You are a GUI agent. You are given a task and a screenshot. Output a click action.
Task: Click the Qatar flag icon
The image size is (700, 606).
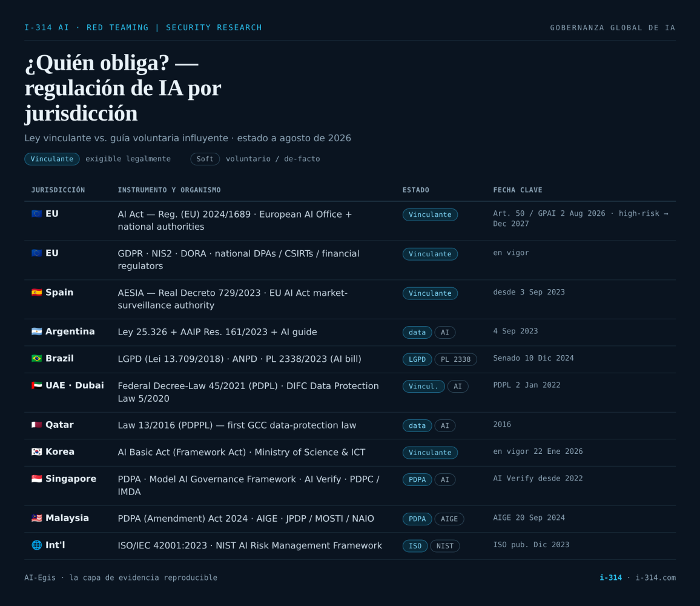[x=36, y=425]
